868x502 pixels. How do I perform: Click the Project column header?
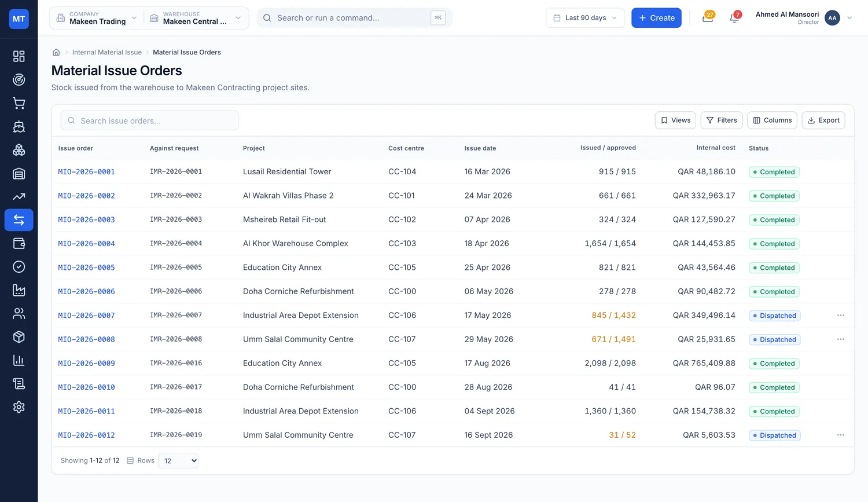[254, 148]
